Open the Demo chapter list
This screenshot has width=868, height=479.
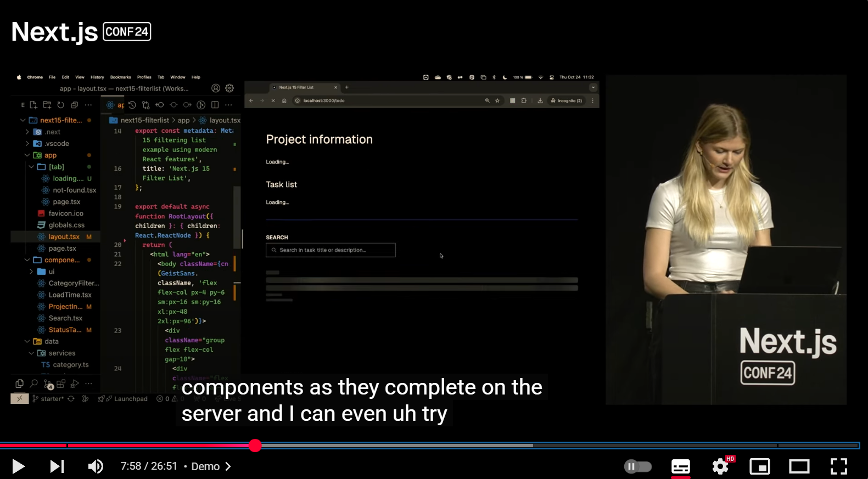[211, 466]
